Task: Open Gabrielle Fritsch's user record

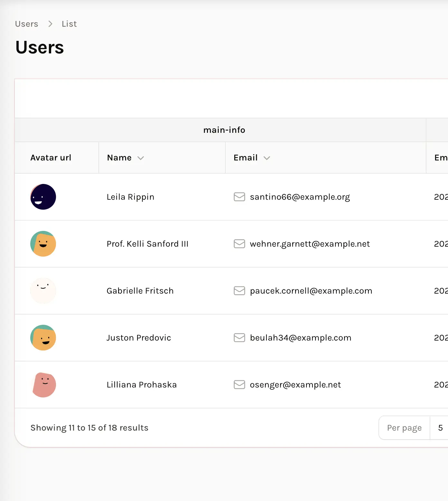Action: (140, 291)
